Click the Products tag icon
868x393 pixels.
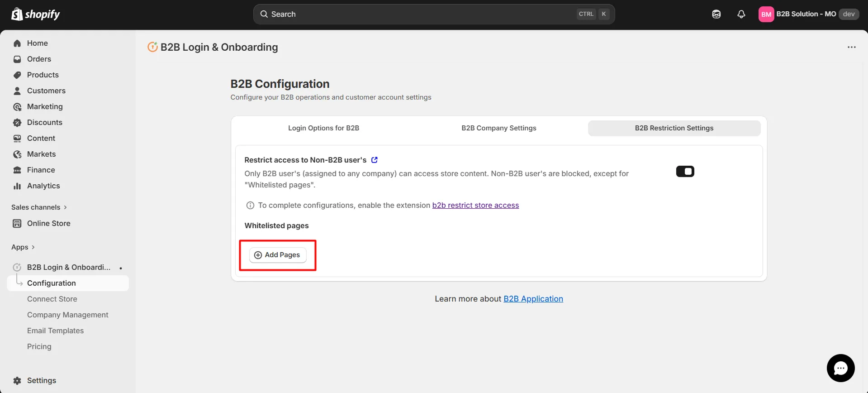17,75
